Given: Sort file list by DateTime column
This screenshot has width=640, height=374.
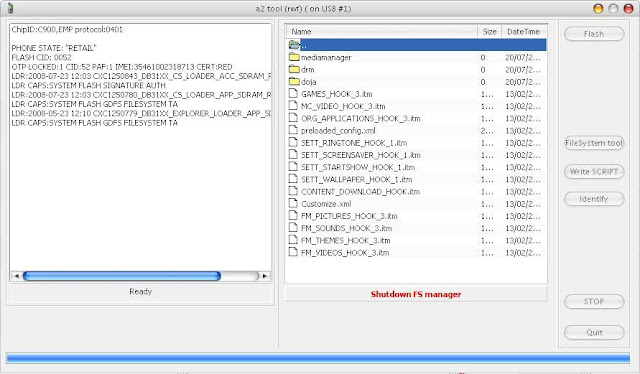Looking at the screenshot, I should coord(524,32).
